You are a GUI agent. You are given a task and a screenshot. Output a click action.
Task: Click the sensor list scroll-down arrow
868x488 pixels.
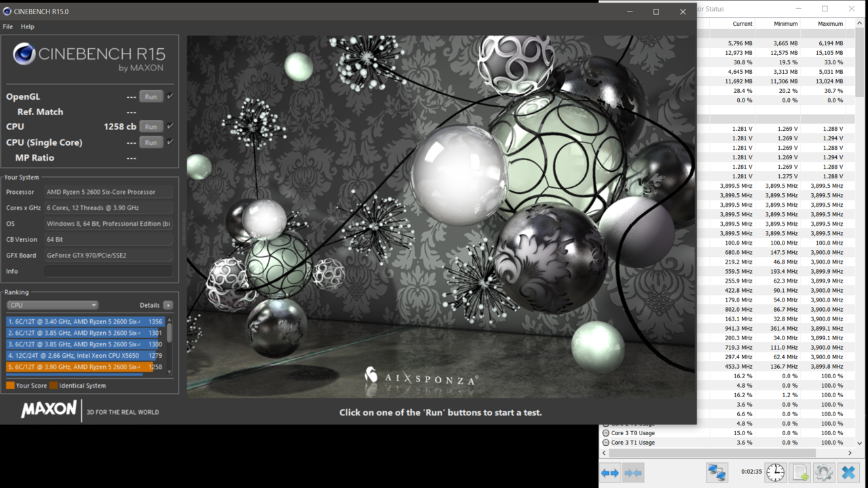[860, 443]
